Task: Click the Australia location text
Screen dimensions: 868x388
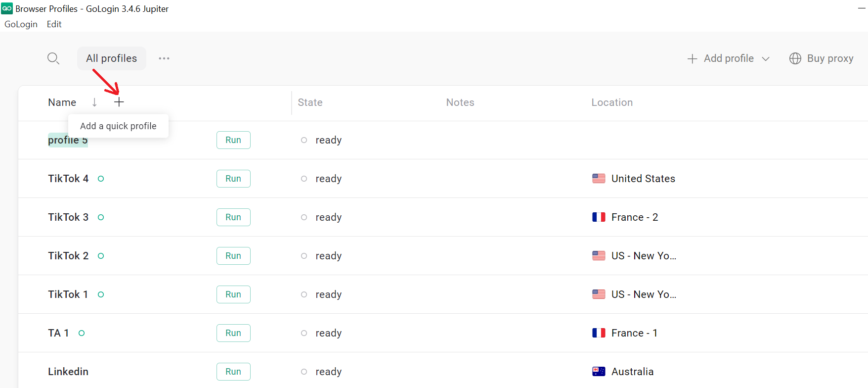Action: click(x=632, y=372)
